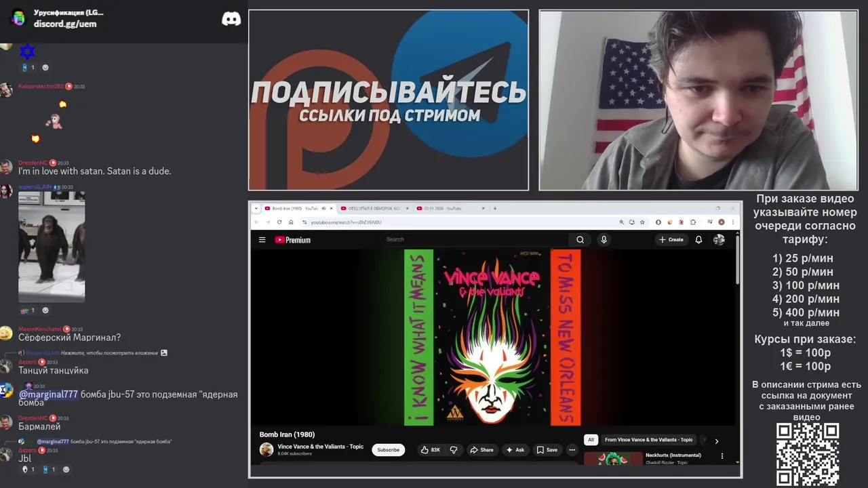Dislike the Bomb Iran video

coord(454,449)
